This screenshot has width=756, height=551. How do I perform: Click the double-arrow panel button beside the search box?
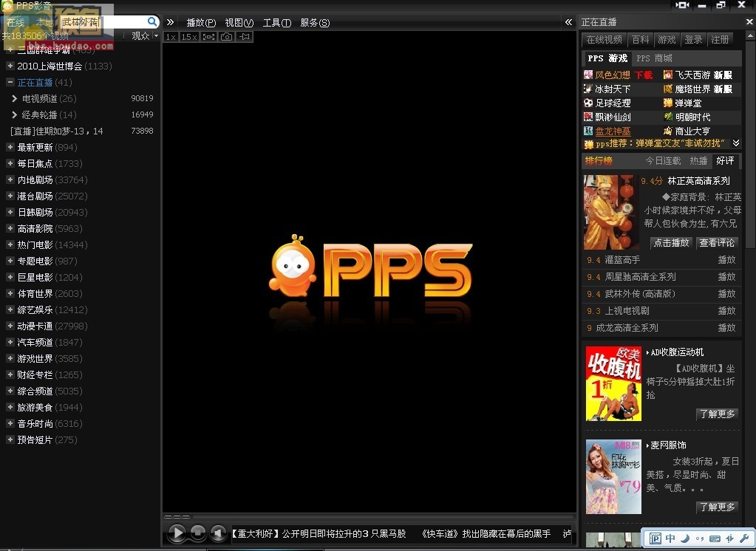click(170, 22)
